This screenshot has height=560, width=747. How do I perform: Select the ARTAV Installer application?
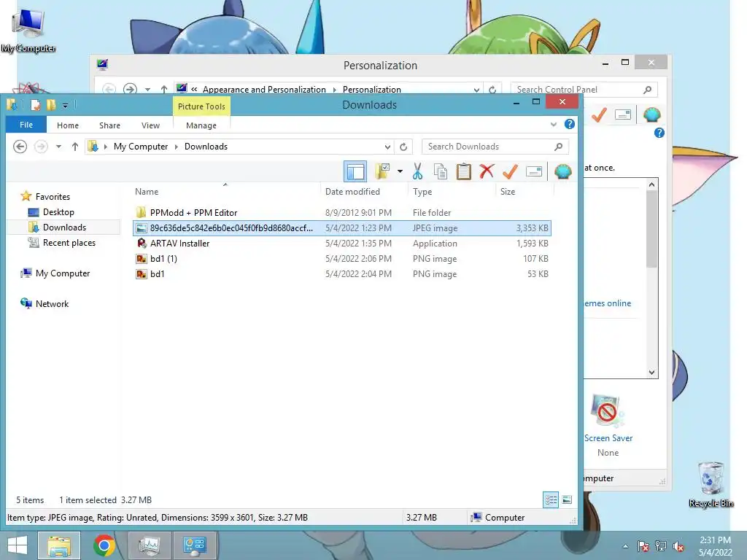(x=342, y=244)
